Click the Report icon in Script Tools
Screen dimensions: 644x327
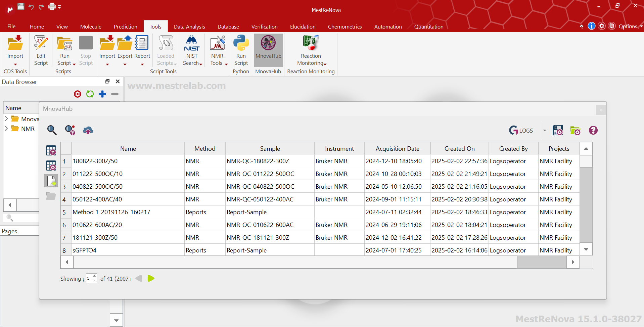[142, 43]
